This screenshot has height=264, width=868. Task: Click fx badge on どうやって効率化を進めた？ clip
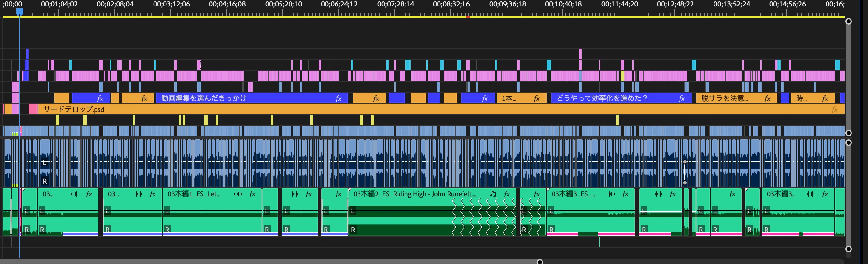(x=682, y=98)
